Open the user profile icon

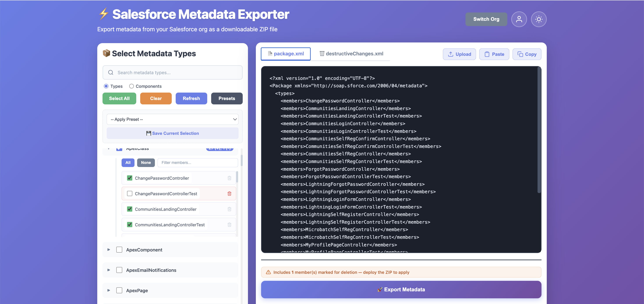tap(519, 19)
